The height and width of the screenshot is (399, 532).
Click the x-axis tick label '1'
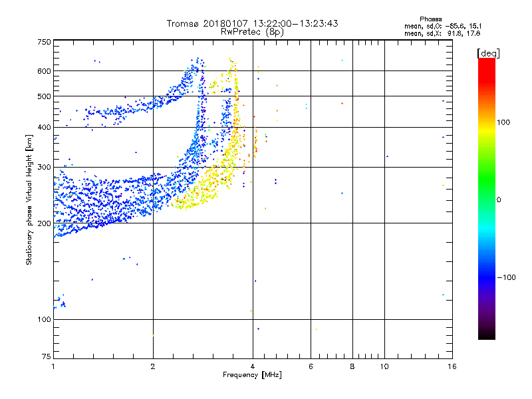point(53,366)
